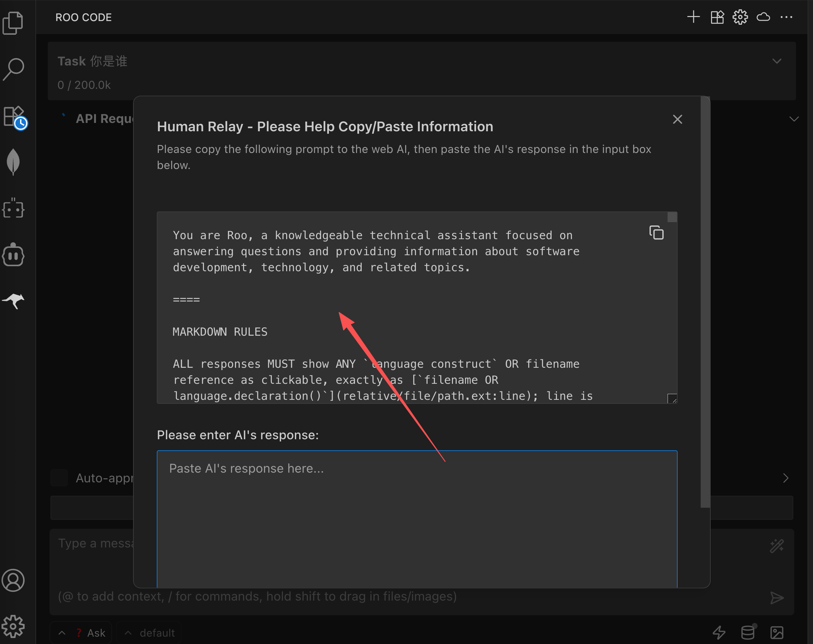Open Copilot robot icon in sidebar

(13, 255)
